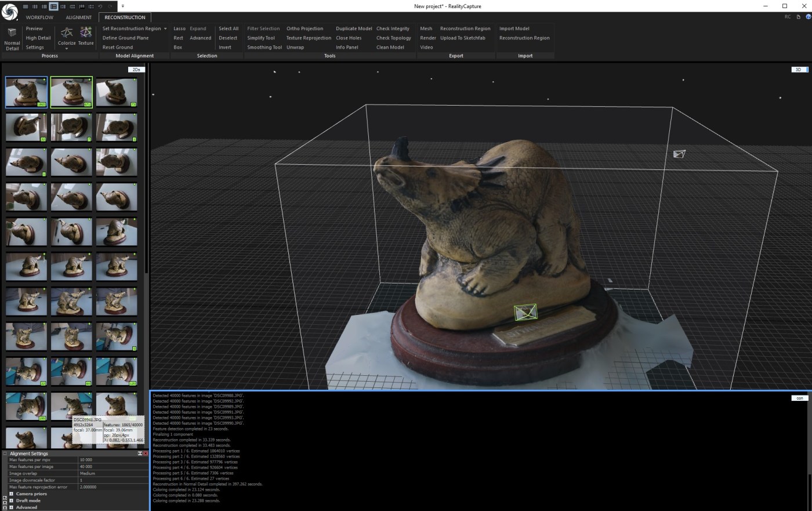Click the undo arrow in title toolbar
The image size is (812, 511).
100,6
